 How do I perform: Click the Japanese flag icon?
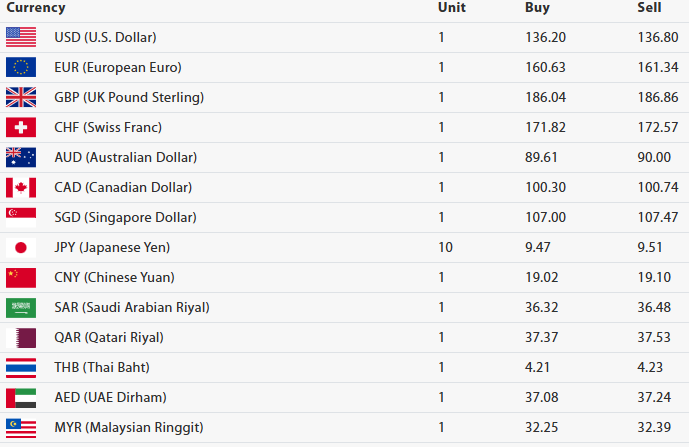21,247
